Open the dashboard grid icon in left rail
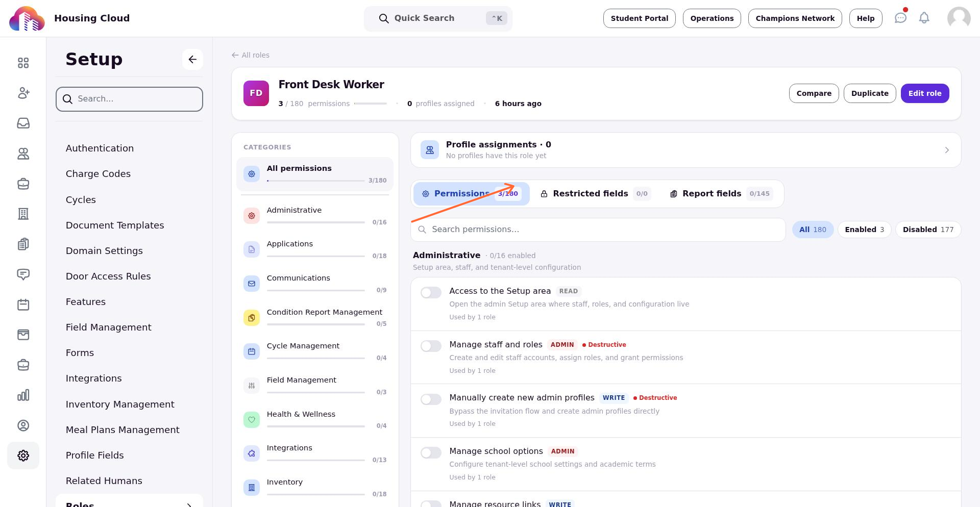 (23, 63)
